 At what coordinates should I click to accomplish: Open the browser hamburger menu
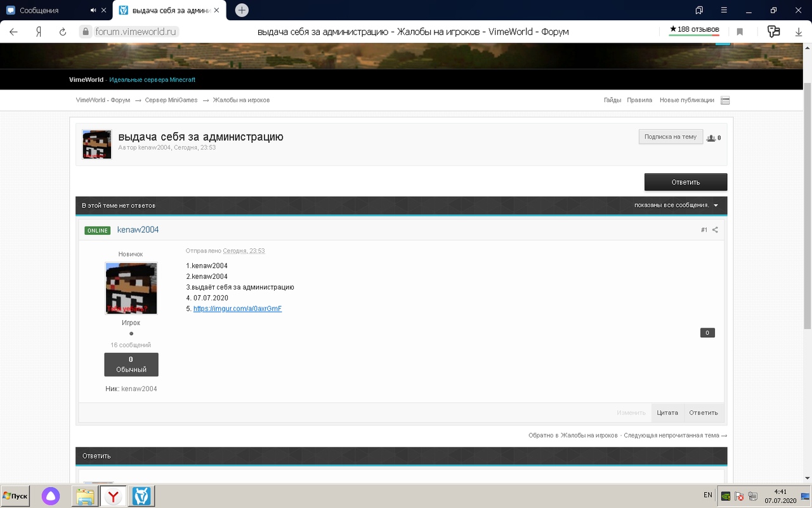[x=724, y=10]
